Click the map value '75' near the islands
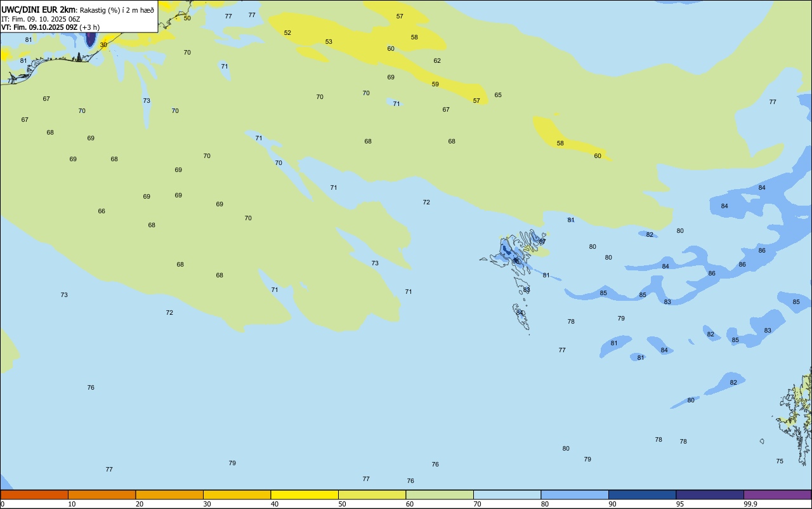This screenshot has width=812, height=509. point(780,461)
